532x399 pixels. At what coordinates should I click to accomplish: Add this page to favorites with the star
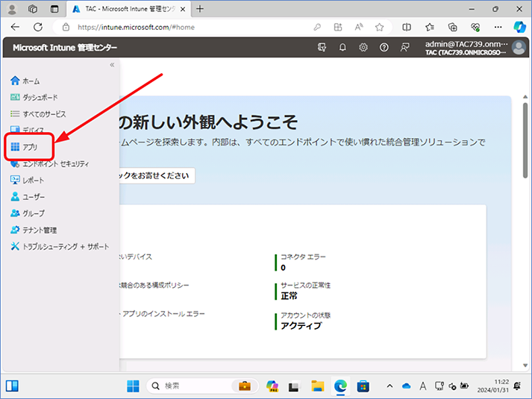(x=379, y=27)
